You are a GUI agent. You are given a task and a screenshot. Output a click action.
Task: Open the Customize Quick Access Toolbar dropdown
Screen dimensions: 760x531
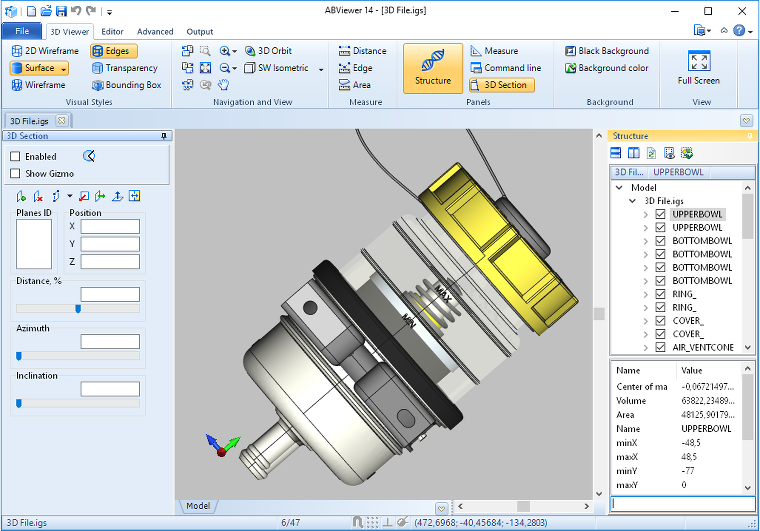(x=110, y=12)
